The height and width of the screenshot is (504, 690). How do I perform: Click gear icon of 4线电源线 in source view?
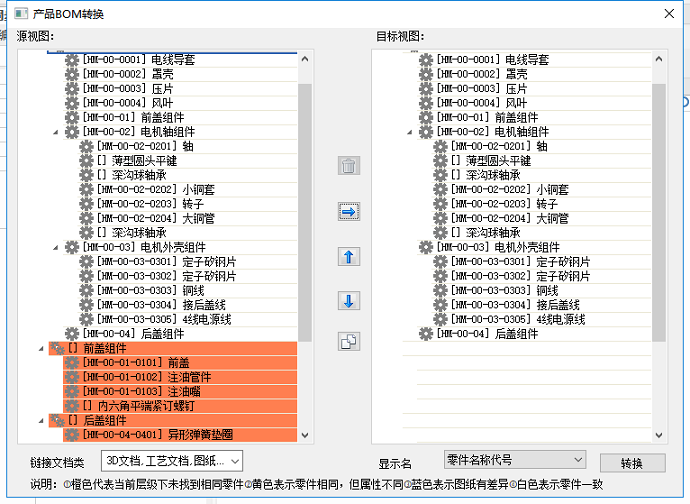86,319
